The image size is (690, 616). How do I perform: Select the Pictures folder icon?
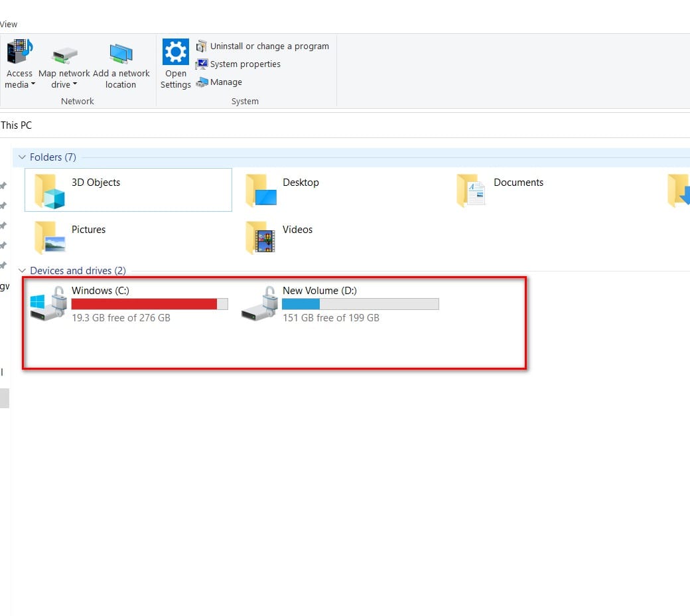click(x=49, y=238)
